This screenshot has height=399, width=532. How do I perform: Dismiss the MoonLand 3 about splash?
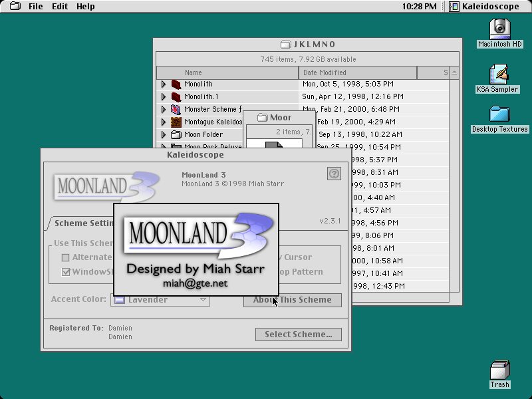point(196,250)
